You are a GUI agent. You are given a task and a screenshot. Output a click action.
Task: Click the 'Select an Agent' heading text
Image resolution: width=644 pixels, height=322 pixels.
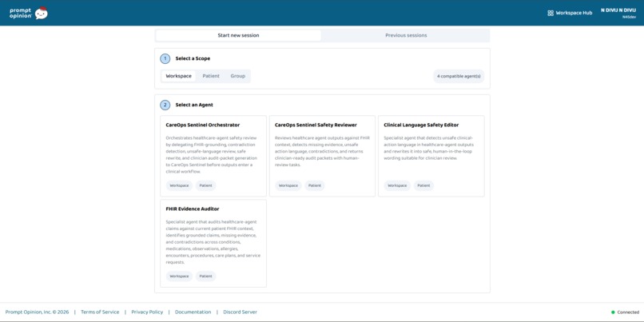click(194, 105)
